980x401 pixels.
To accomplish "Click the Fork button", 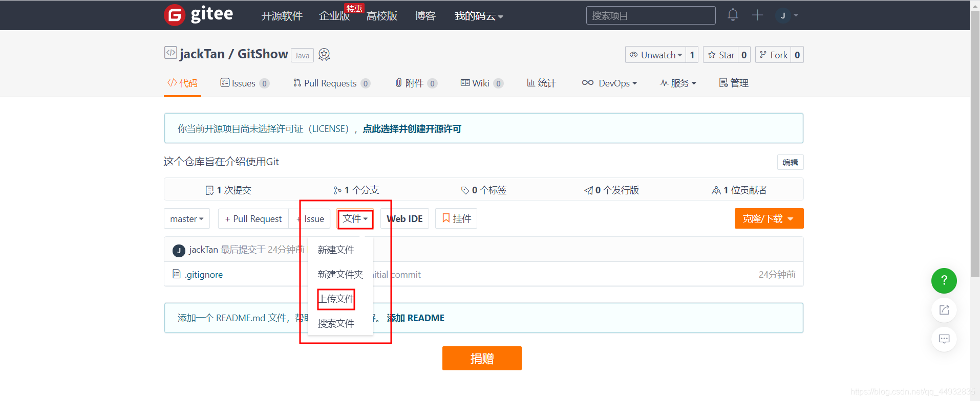I will coord(773,55).
